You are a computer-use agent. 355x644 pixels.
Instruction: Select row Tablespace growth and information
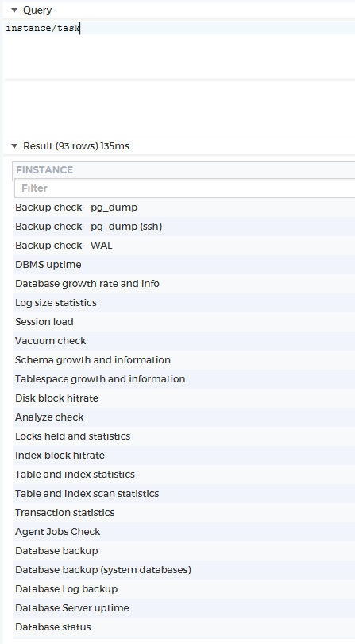coord(184,379)
